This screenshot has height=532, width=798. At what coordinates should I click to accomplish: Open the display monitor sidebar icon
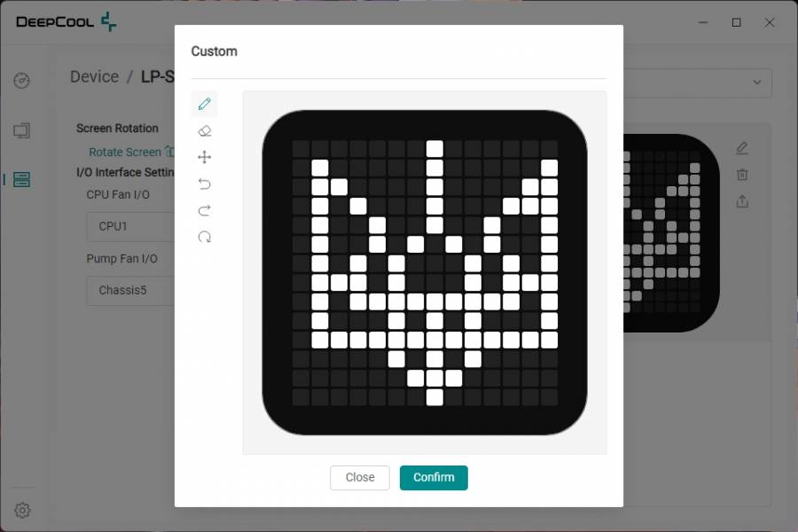22,131
